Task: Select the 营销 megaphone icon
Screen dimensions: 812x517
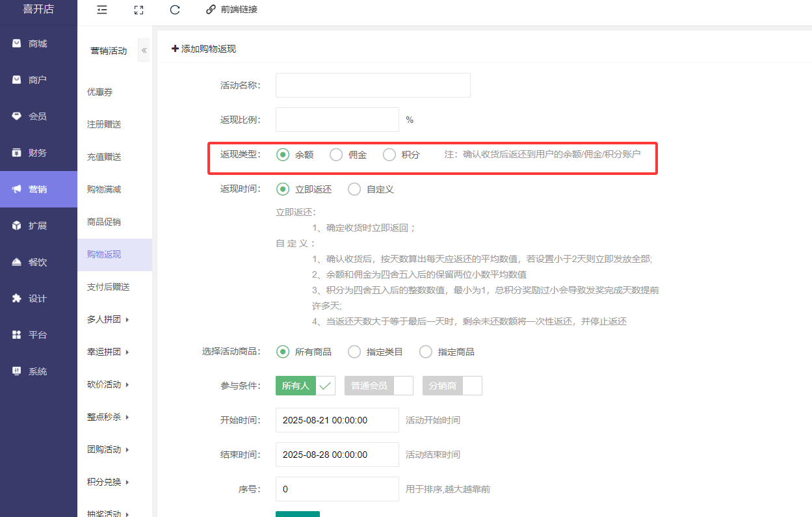Action: 17,189
